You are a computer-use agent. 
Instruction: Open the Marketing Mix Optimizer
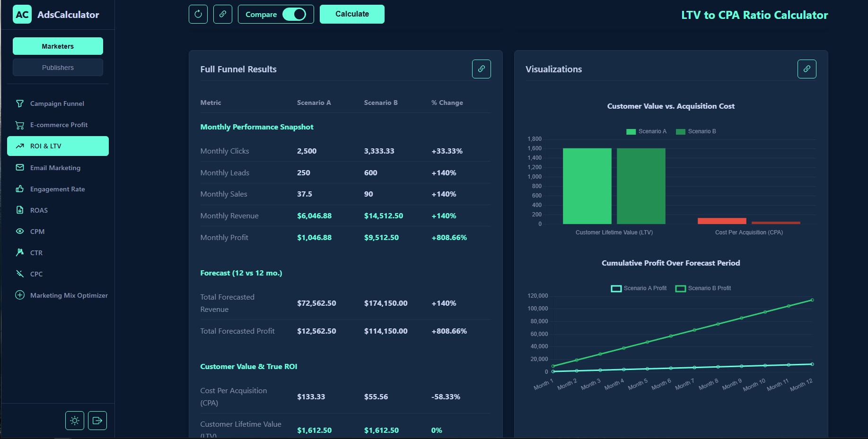coord(69,295)
